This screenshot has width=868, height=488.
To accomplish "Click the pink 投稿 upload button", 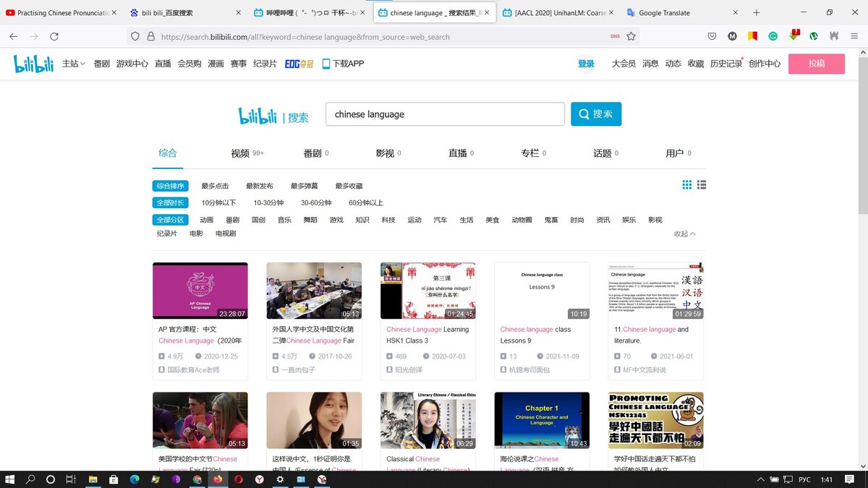I will tap(817, 64).
